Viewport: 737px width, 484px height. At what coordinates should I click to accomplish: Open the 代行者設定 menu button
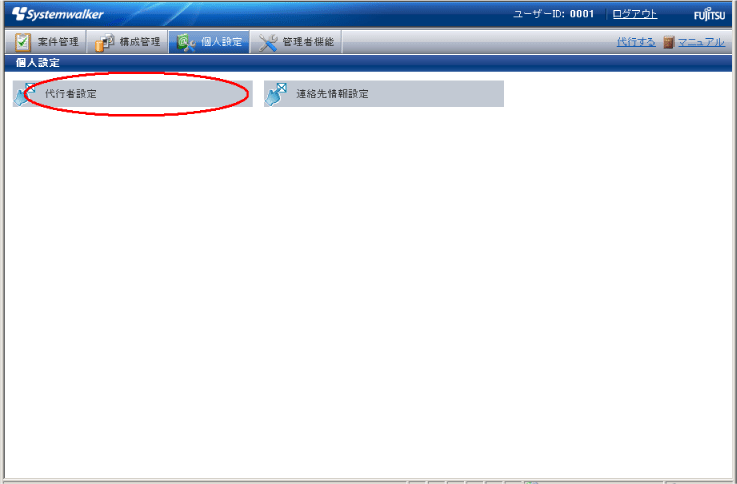click(x=133, y=94)
